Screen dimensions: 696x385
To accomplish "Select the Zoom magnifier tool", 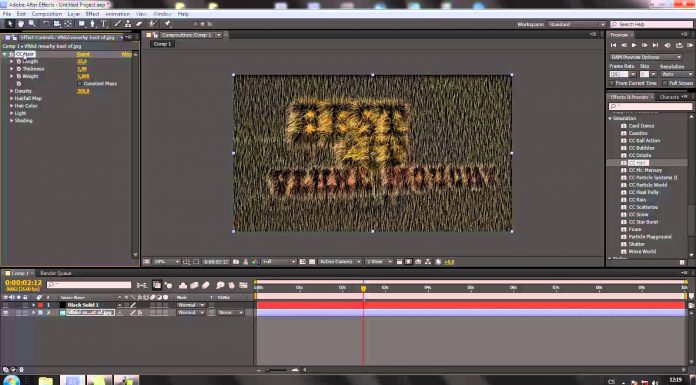I will pos(32,24).
